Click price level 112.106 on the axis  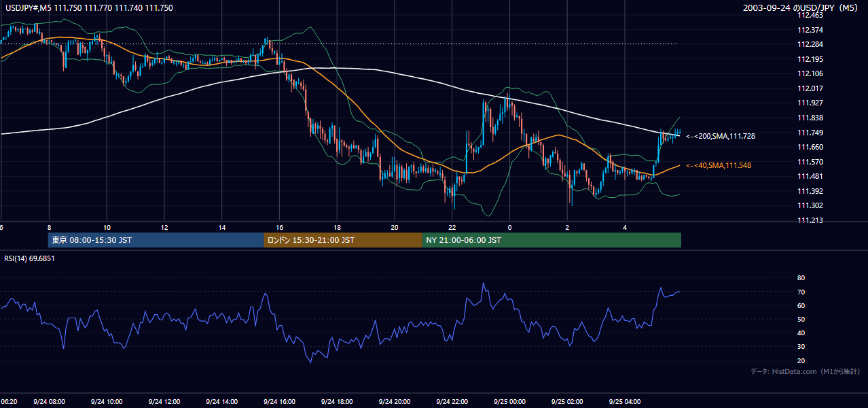810,73
